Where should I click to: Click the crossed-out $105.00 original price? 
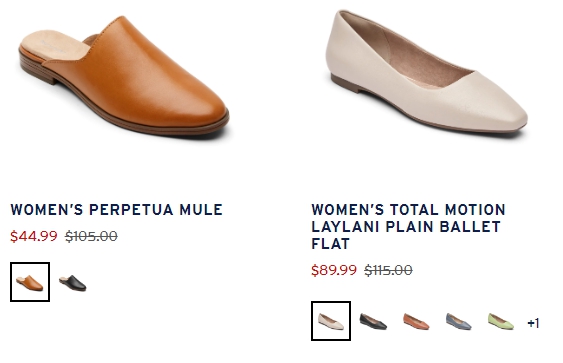coord(91,236)
